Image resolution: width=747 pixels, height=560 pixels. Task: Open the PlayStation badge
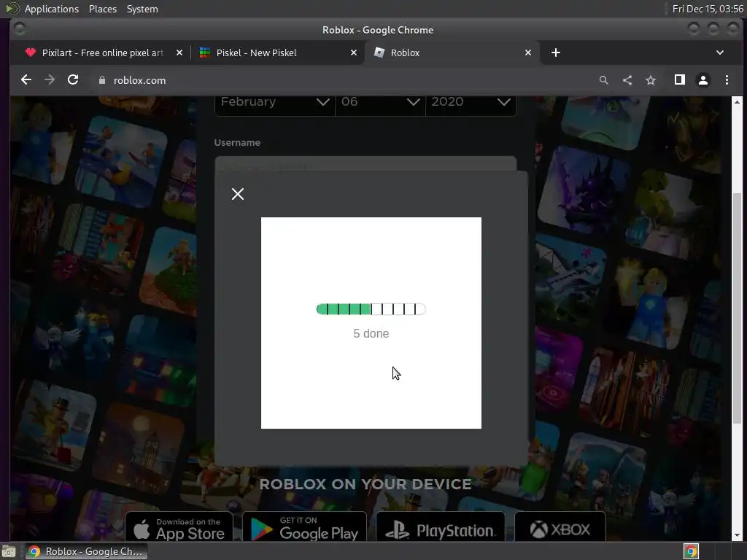(x=441, y=528)
